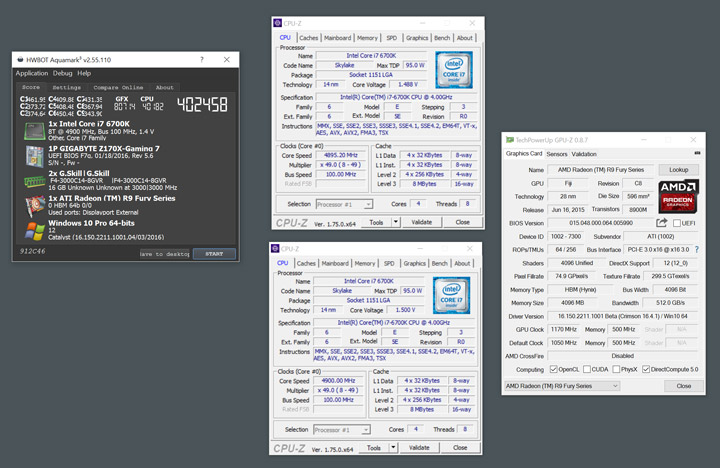
Task: Click the Radeon graphics card icon in Aquamark
Action: pos(35,206)
